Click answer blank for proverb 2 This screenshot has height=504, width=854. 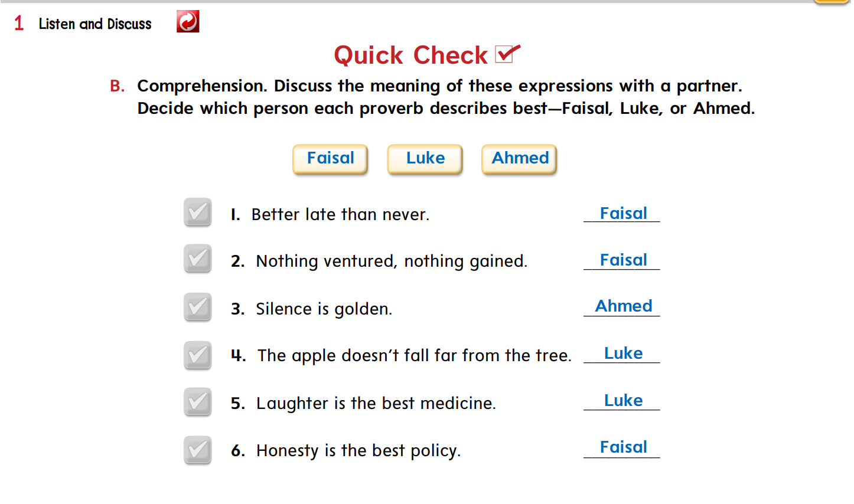pyautogui.click(x=622, y=260)
